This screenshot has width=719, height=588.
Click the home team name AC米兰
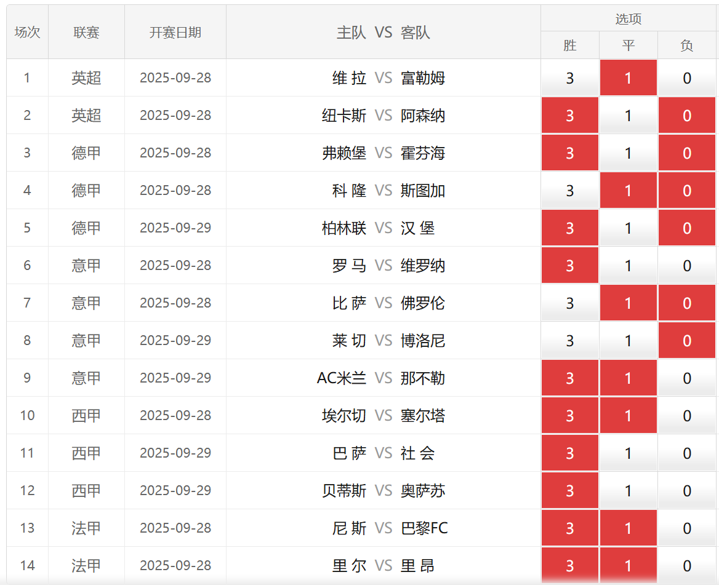click(x=341, y=378)
